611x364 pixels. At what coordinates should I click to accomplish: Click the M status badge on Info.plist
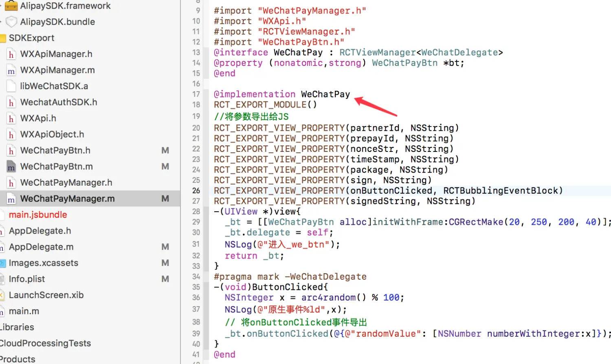point(165,279)
